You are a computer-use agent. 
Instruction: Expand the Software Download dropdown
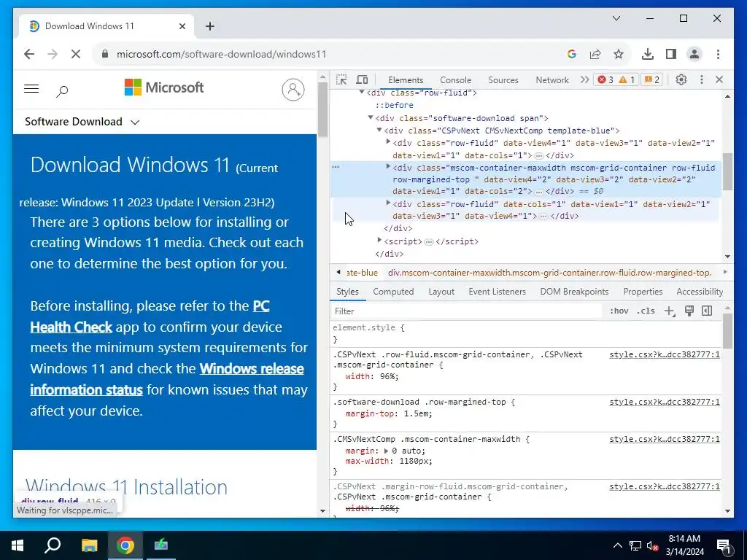coord(82,122)
